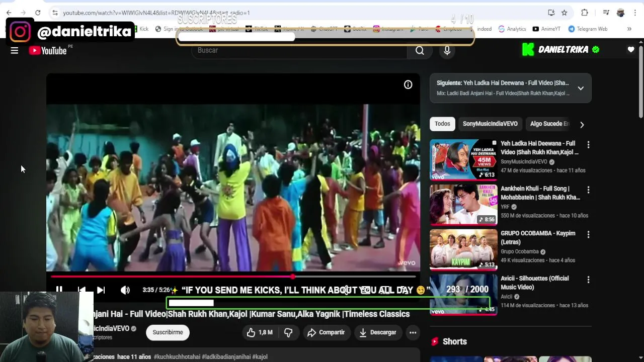644x362 pixels.
Task: Show more filter chips with right arrow
Action: click(582, 124)
